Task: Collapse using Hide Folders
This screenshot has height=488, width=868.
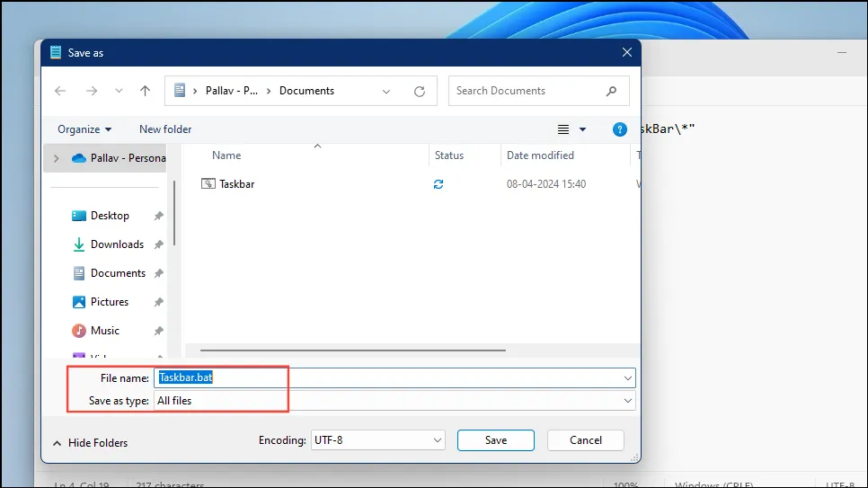Action: pos(90,443)
